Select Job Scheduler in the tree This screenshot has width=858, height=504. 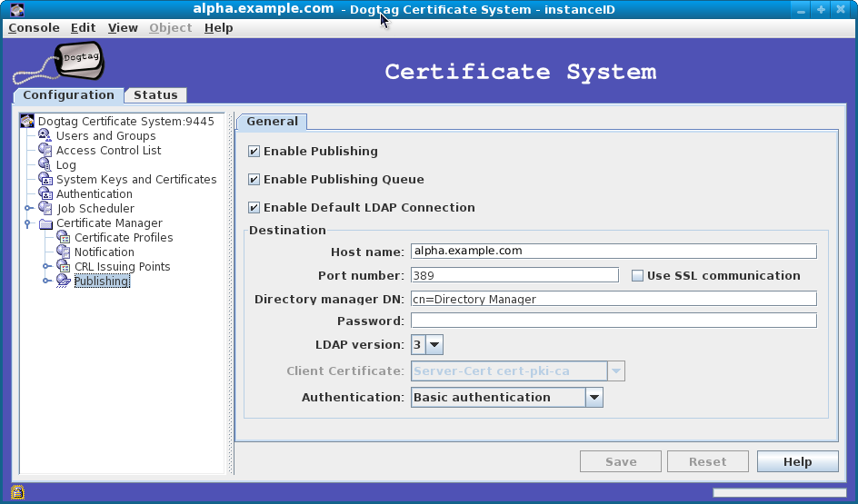click(x=95, y=209)
